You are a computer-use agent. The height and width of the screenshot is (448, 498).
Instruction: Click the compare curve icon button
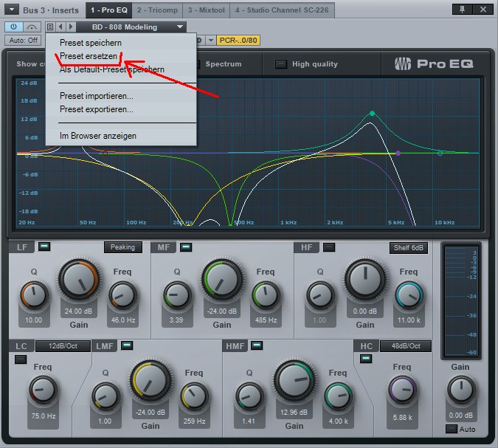click(x=32, y=27)
